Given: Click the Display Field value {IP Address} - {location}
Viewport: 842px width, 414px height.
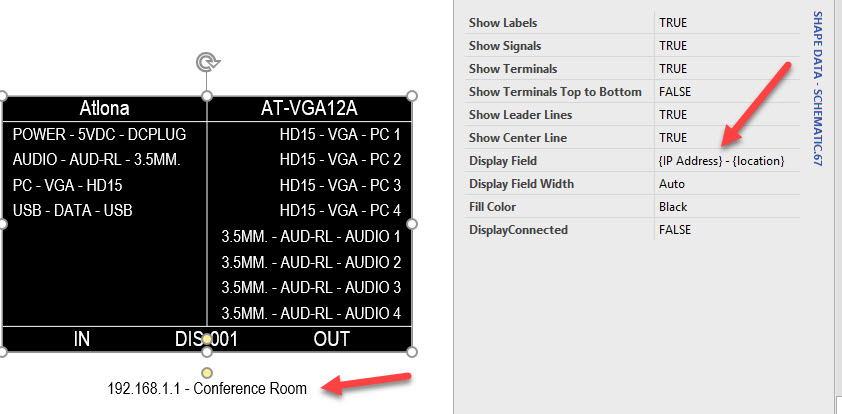Looking at the screenshot, I should (x=722, y=161).
